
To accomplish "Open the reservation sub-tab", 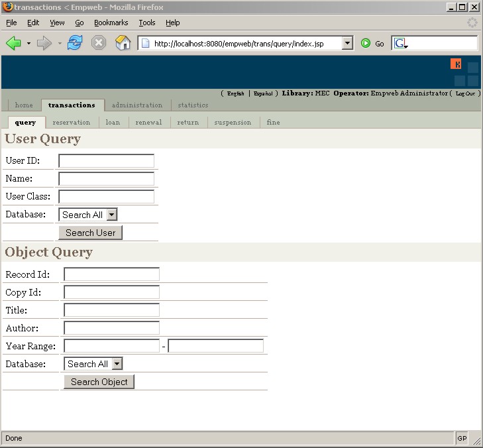I will pyautogui.click(x=72, y=123).
